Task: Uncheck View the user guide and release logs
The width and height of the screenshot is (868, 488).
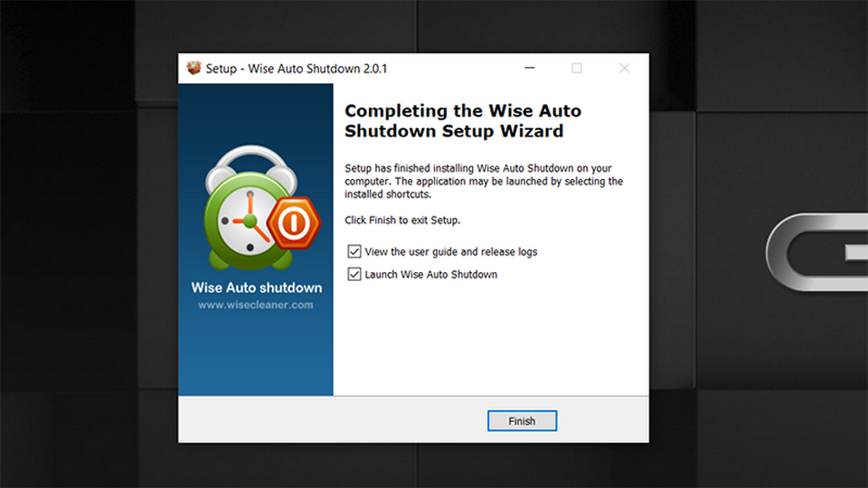Action: (x=354, y=251)
